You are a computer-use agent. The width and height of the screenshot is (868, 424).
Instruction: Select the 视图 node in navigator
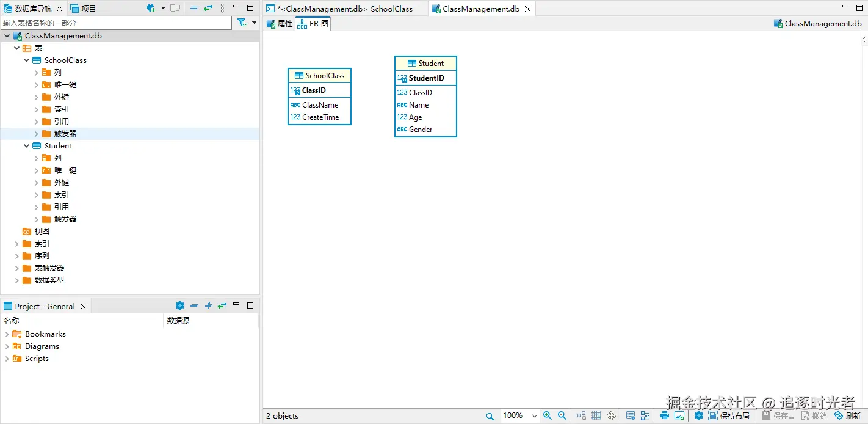pos(42,231)
